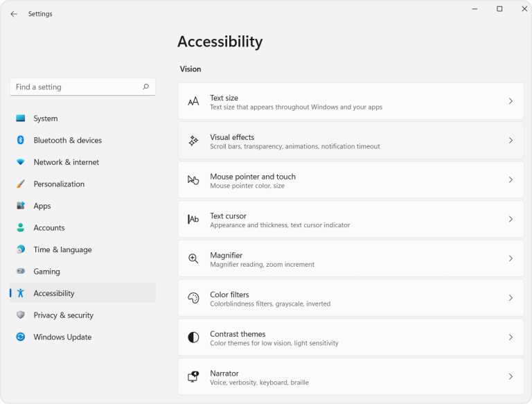
Task: Open the Magnifier chevron arrow
Action: (x=511, y=258)
